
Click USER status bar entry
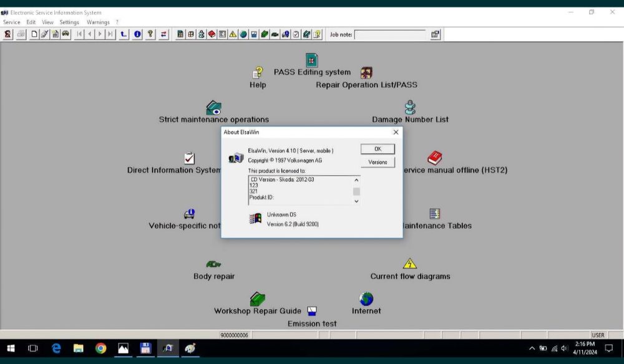coord(598,335)
